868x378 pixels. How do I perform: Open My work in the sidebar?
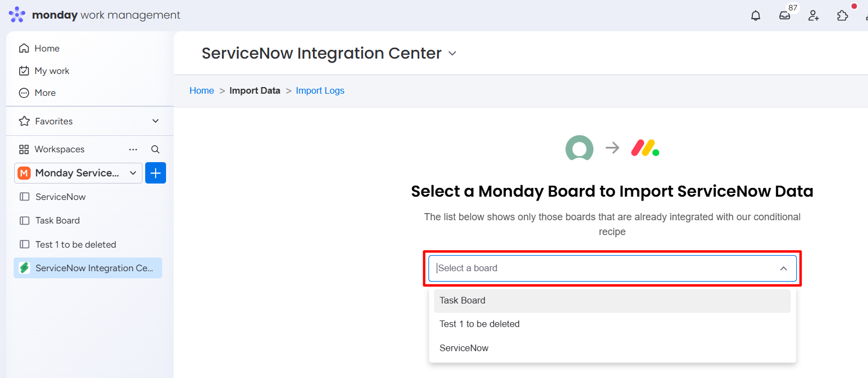click(x=52, y=71)
